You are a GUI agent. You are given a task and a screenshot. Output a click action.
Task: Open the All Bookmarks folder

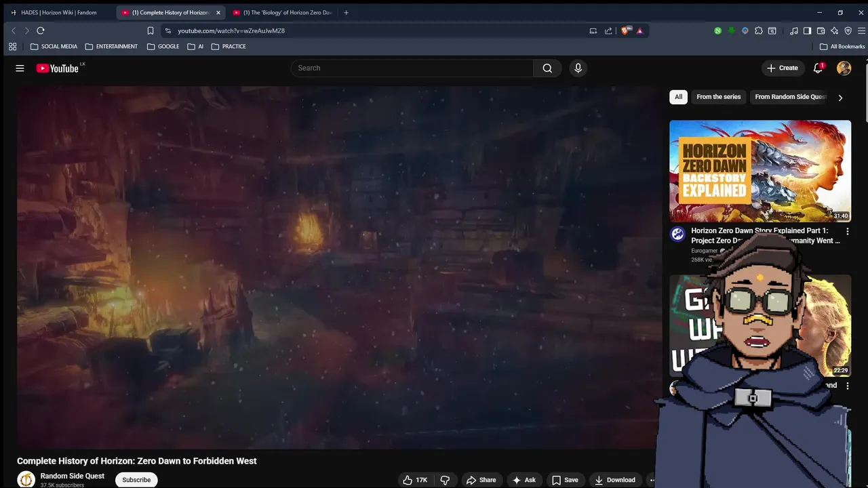coord(842,47)
